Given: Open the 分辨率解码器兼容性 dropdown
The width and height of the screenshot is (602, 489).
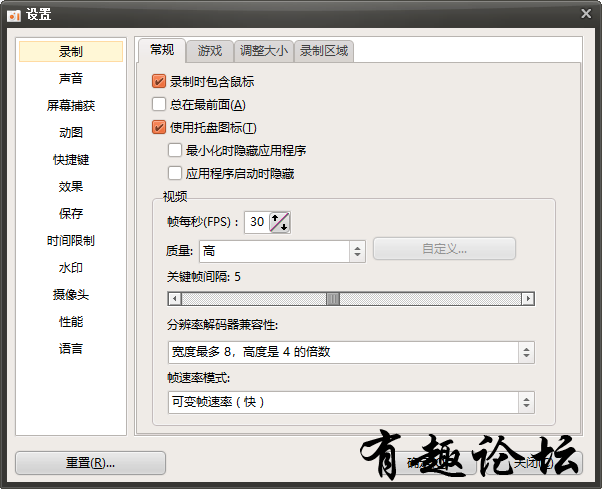Looking at the screenshot, I should tap(351, 352).
